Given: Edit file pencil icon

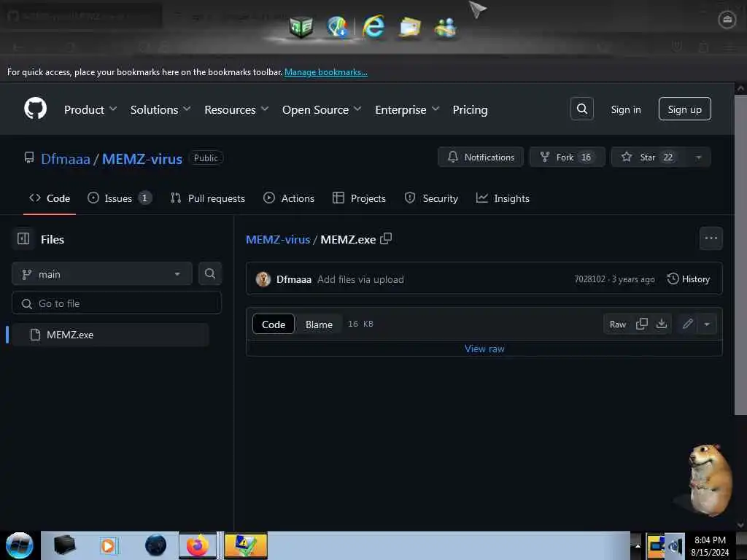Looking at the screenshot, I should coord(687,324).
